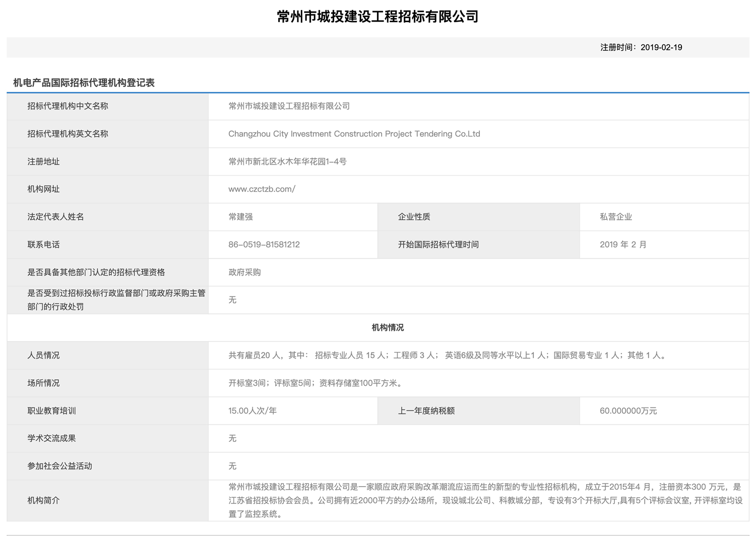Click the 机电产品国际招标代理机构登记表 section heading
Viewport: 756px width, 536px height.
pos(84,83)
